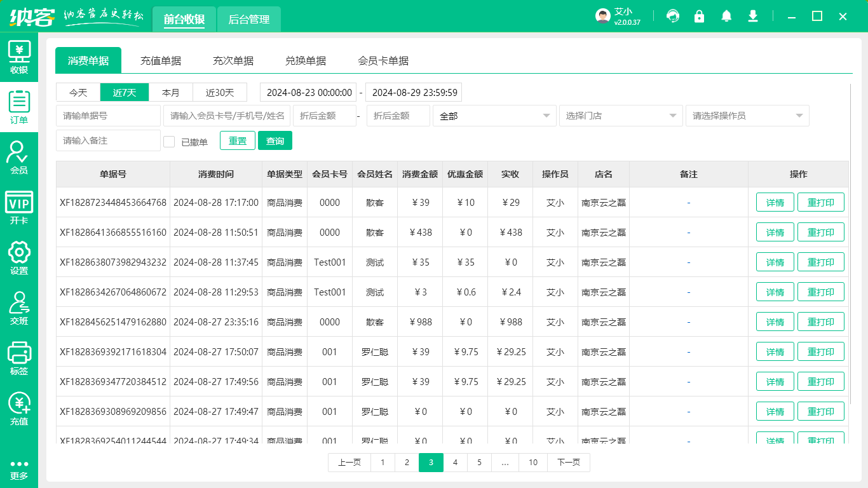Viewport: 868px width, 488px height.
Task: Go to 下一页 next page
Action: (x=568, y=463)
